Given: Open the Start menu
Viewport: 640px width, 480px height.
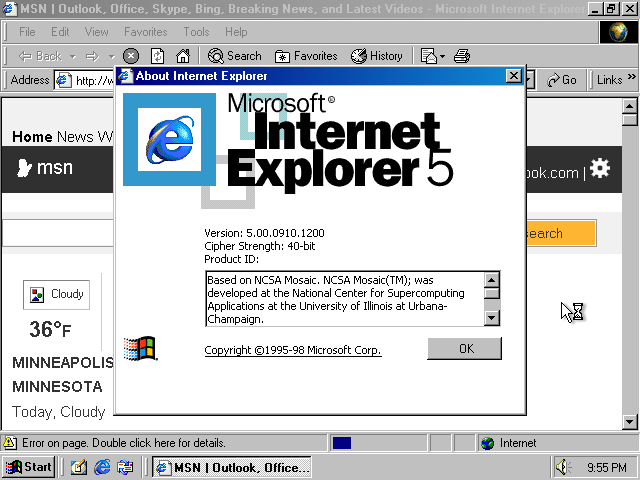Looking at the screenshot, I should click(x=29, y=467).
